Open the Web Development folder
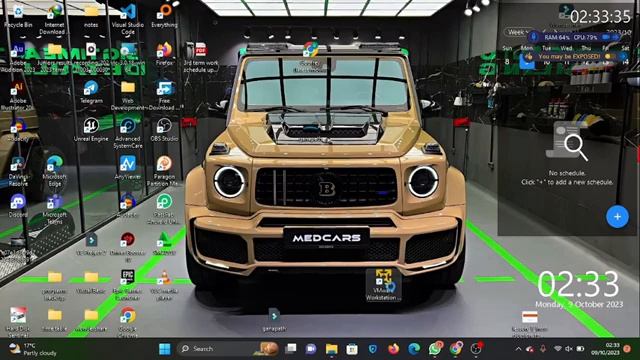Screen dimensions: 640x360 point(128,96)
